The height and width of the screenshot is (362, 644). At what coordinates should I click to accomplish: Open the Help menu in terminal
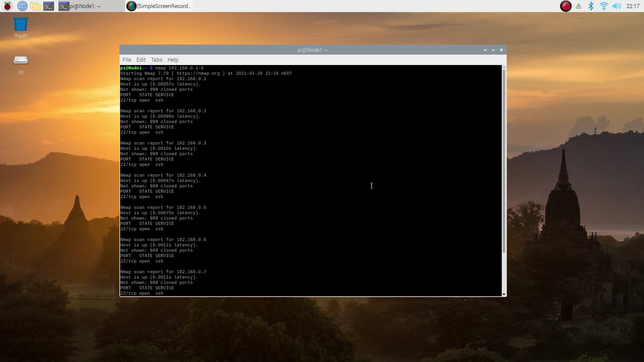click(173, 60)
